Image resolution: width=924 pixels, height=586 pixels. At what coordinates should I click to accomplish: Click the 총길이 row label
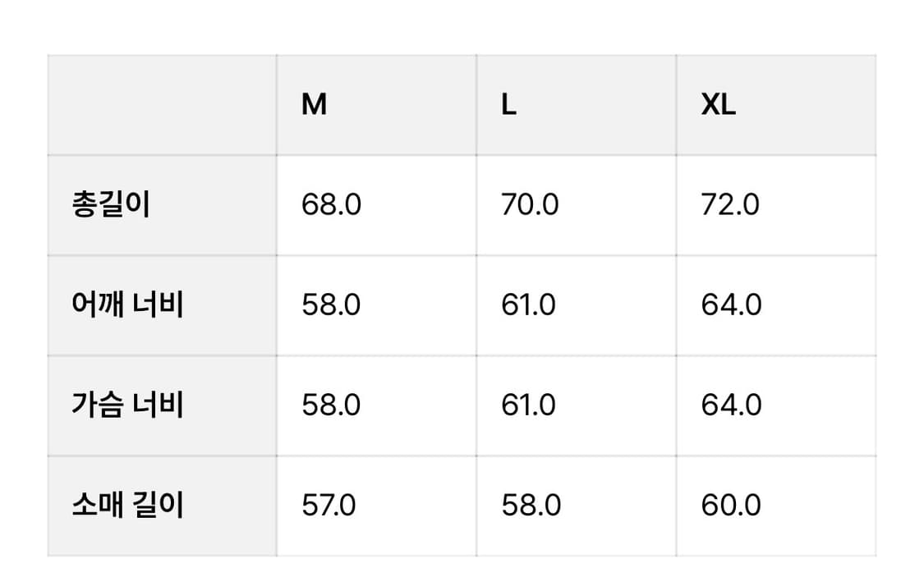click(111, 204)
